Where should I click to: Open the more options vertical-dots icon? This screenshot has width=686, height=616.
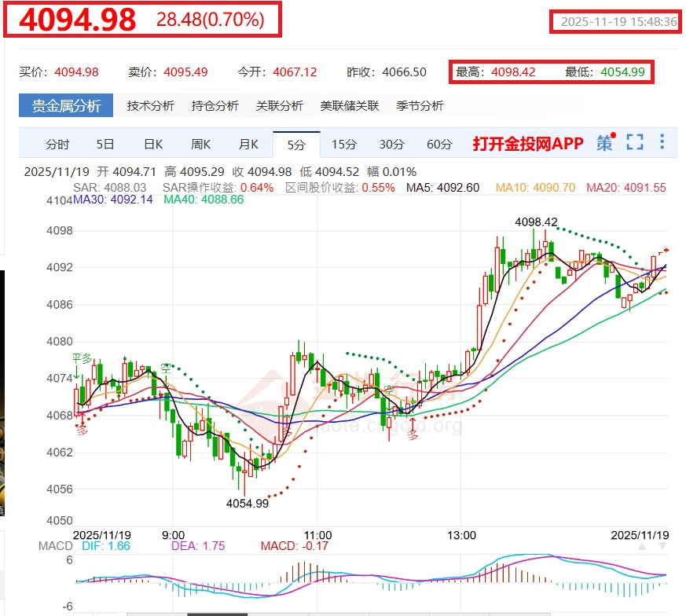pyautogui.click(x=662, y=144)
